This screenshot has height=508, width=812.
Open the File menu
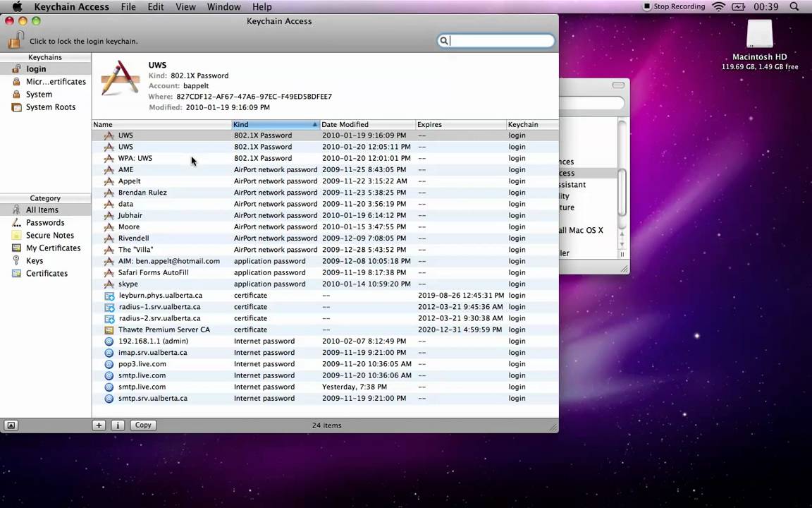click(128, 7)
